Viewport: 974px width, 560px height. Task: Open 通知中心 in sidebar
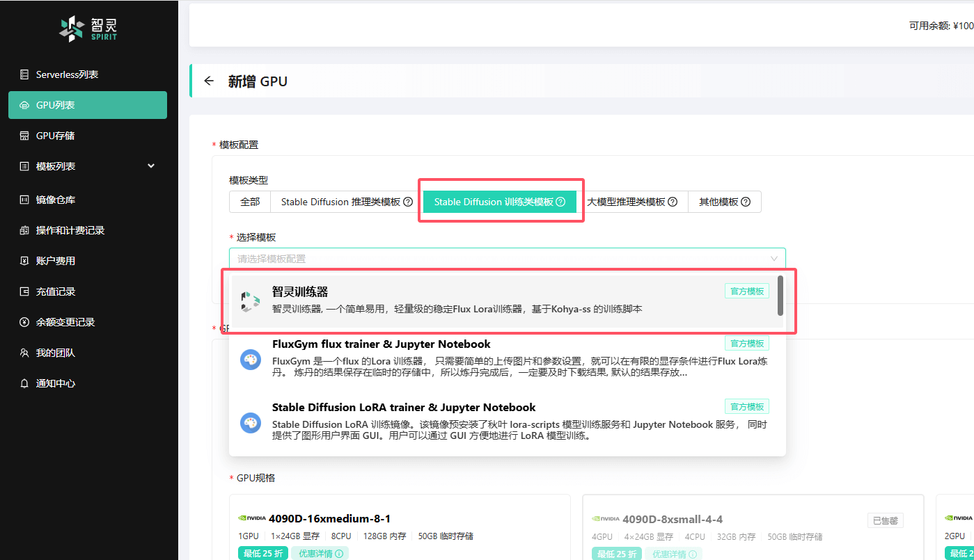(88, 383)
